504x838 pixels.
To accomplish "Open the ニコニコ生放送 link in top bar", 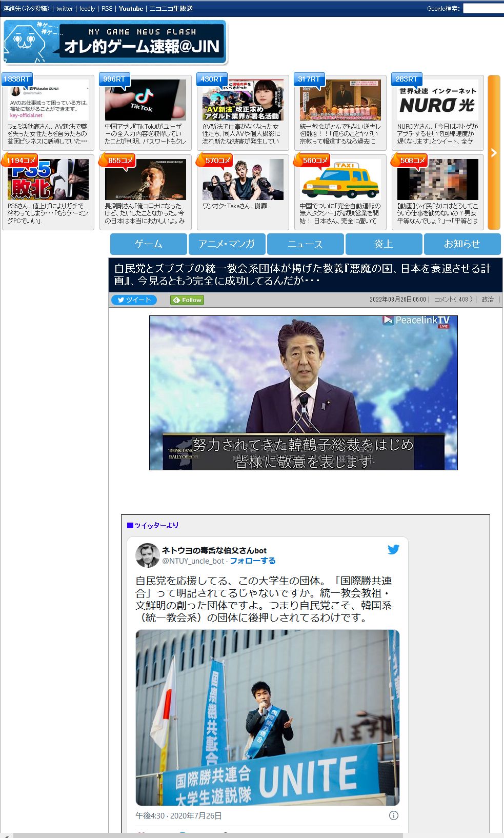I will (171, 8).
